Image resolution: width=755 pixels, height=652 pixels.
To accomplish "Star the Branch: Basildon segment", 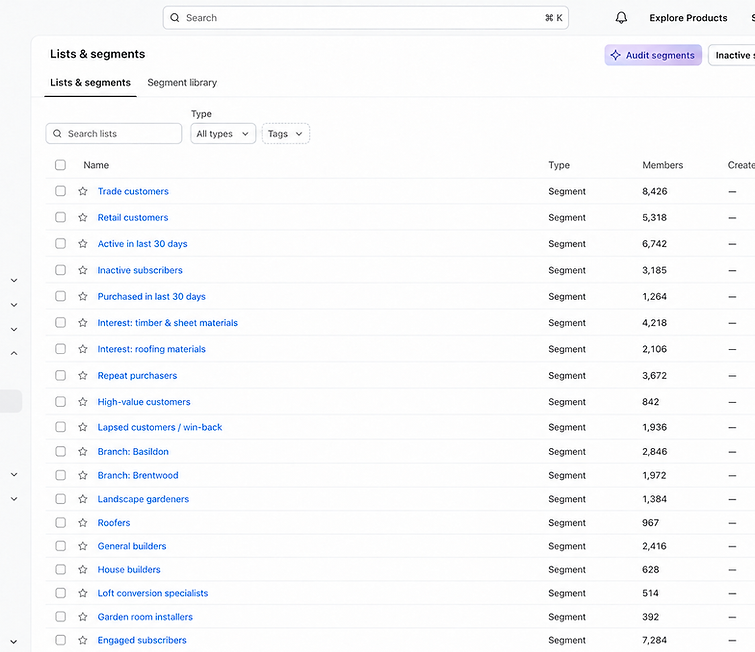I will click(83, 452).
